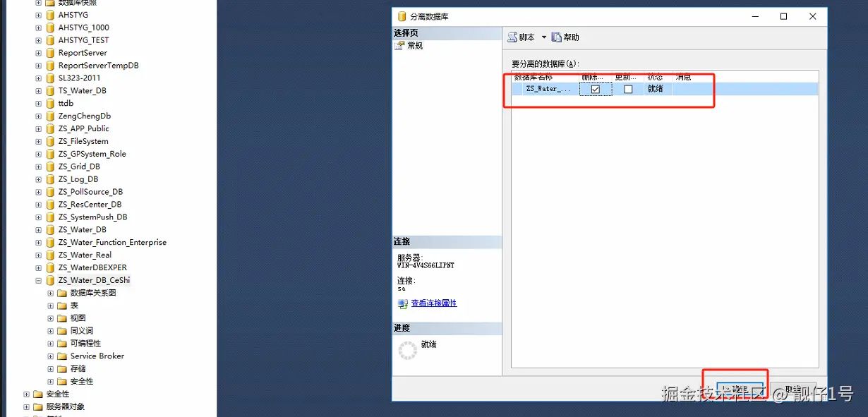Click the ZS_ResCenter_DB database icon
The image size is (868, 417).
pyautogui.click(x=50, y=205)
